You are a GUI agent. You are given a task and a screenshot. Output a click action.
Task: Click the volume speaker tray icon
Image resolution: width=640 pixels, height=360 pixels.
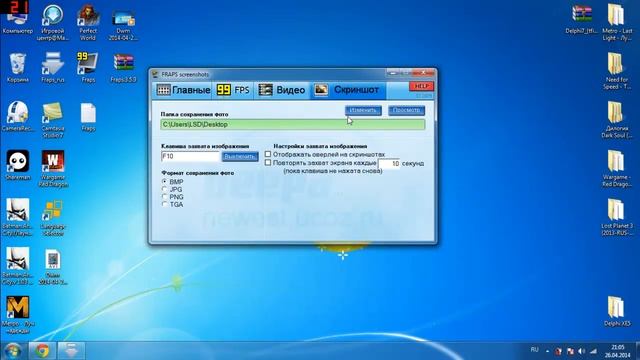pyautogui.click(x=582, y=351)
